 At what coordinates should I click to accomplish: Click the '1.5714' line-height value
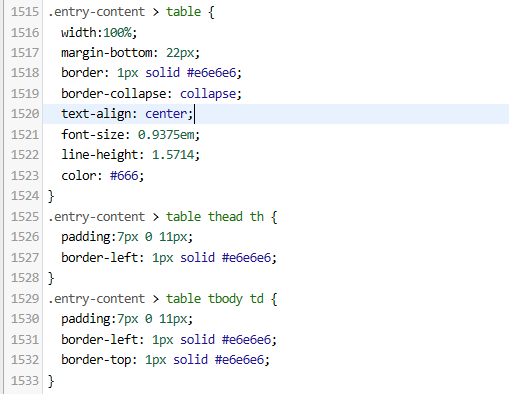(x=173, y=155)
